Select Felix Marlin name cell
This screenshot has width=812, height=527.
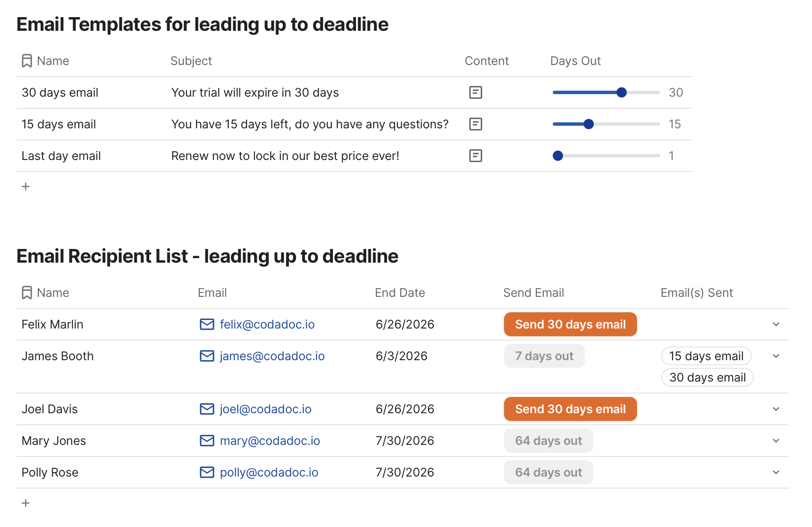pos(52,324)
